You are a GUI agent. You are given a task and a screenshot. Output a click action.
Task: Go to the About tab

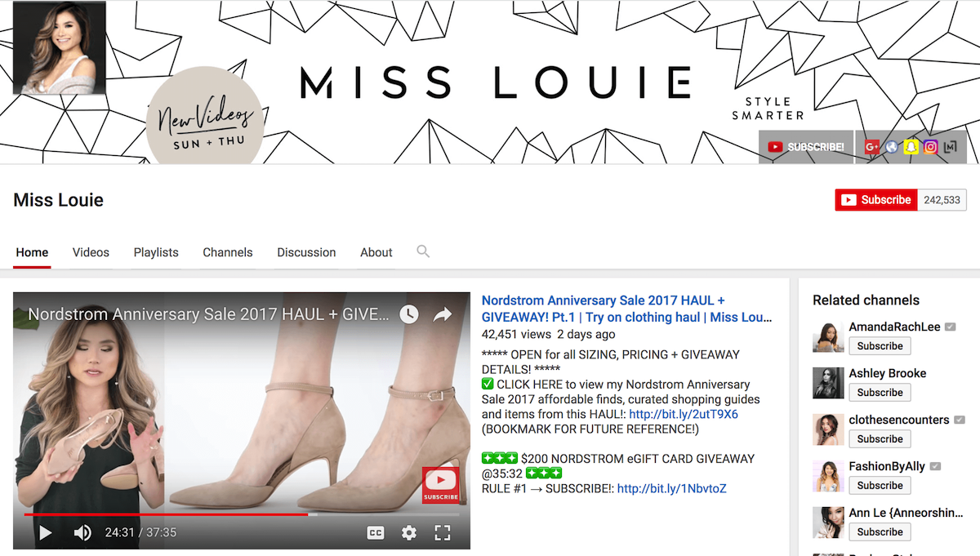click(376, 252)
